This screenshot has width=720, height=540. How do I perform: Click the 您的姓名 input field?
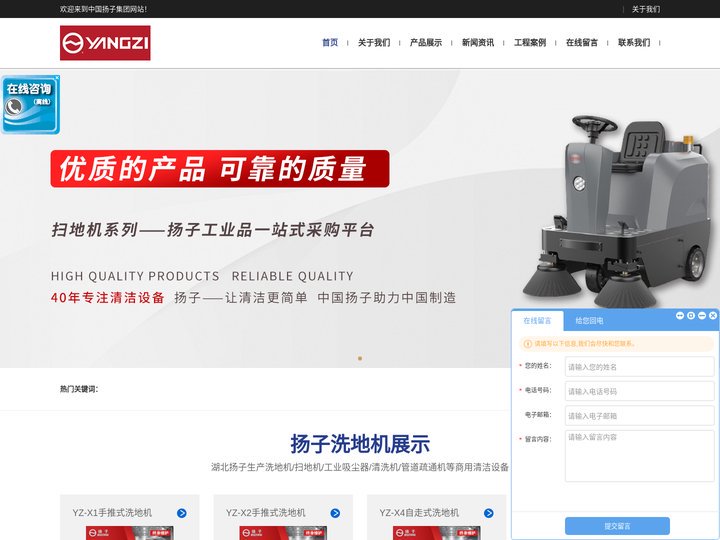coord(639,367)
